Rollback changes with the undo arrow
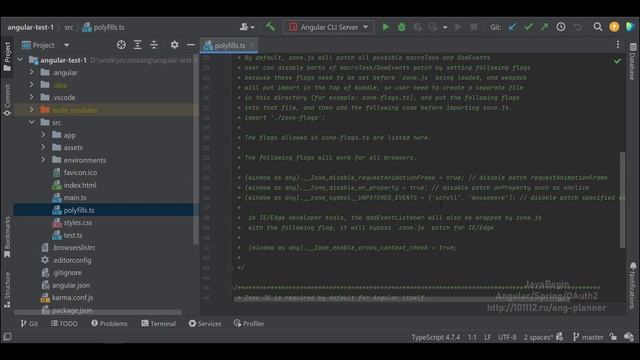 coord(578,27)
